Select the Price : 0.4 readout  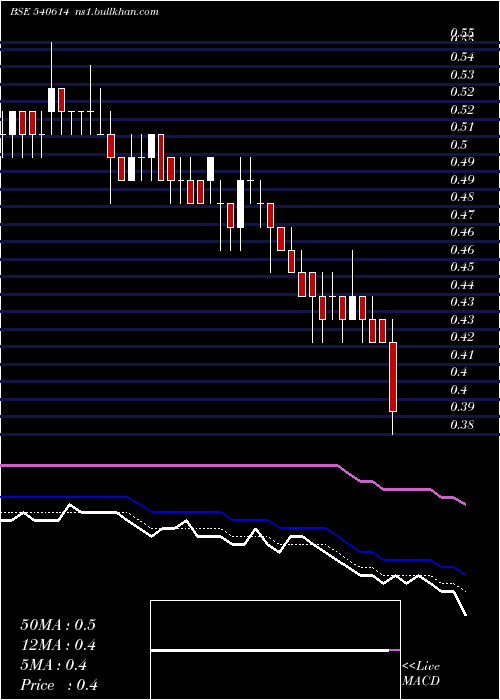(59, 685)
